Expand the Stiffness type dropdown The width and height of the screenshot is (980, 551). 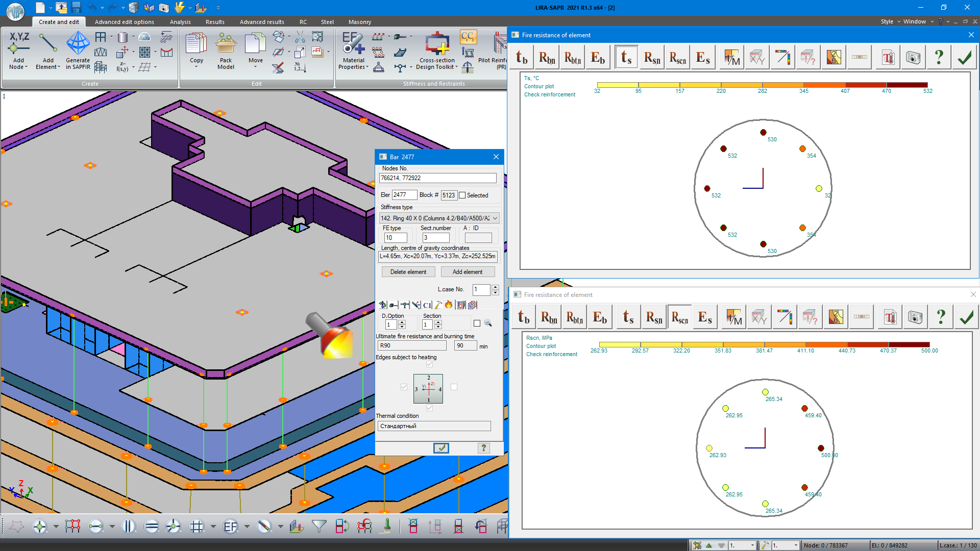click(x=495, y=218)
